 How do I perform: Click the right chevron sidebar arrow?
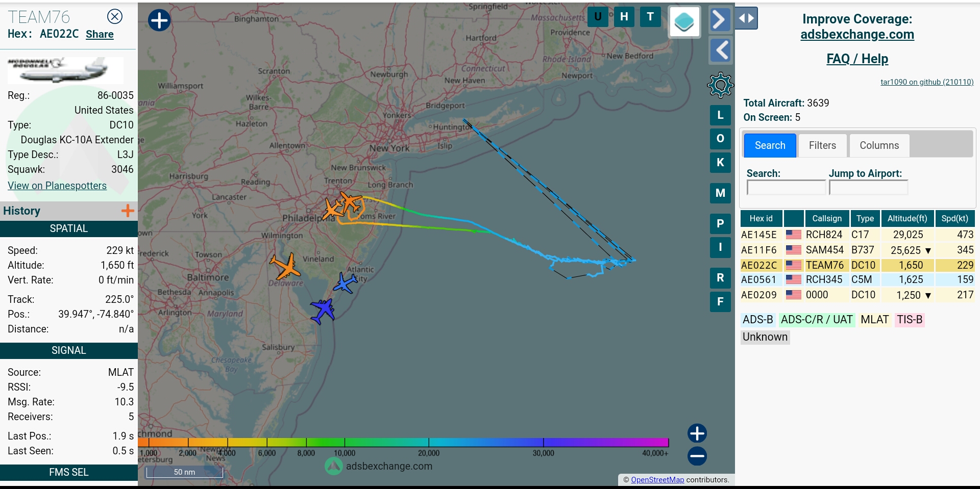720,20
